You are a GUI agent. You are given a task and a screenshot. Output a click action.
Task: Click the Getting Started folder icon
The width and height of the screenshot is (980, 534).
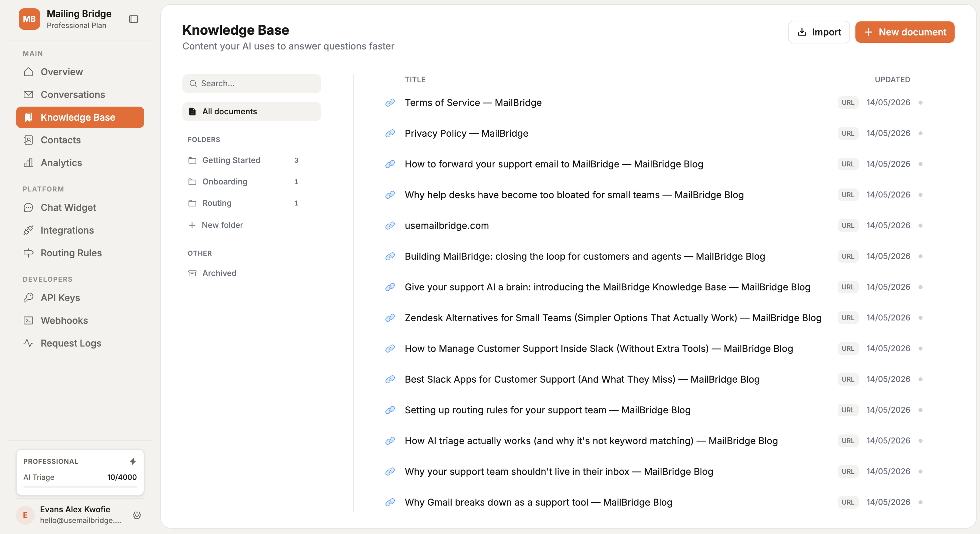click(192, 160)
